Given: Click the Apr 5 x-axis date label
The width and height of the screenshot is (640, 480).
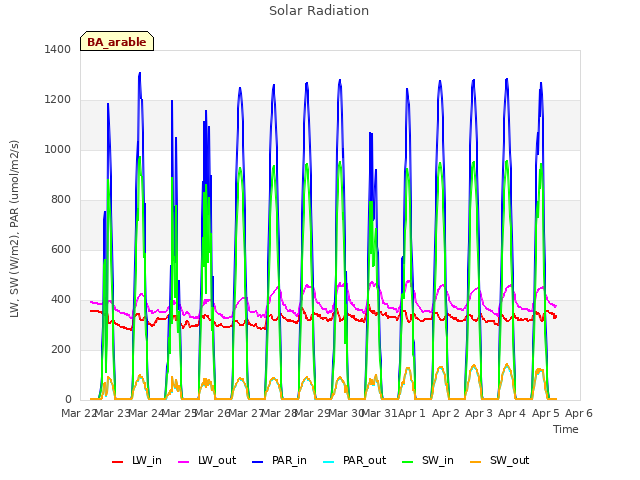Looking at the screenshot, I should [x=545, y=413].
